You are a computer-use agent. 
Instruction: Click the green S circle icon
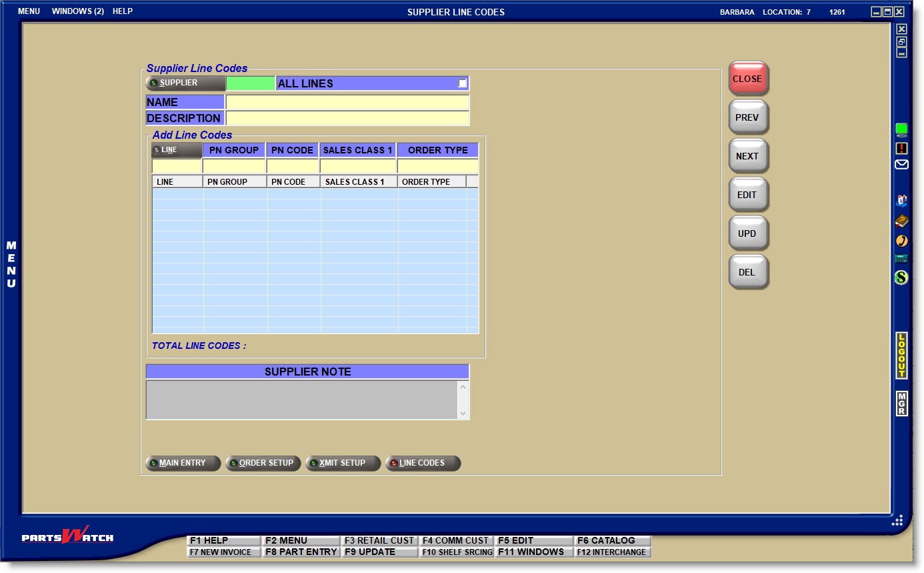pyautogui.click(x=901, y=277)
